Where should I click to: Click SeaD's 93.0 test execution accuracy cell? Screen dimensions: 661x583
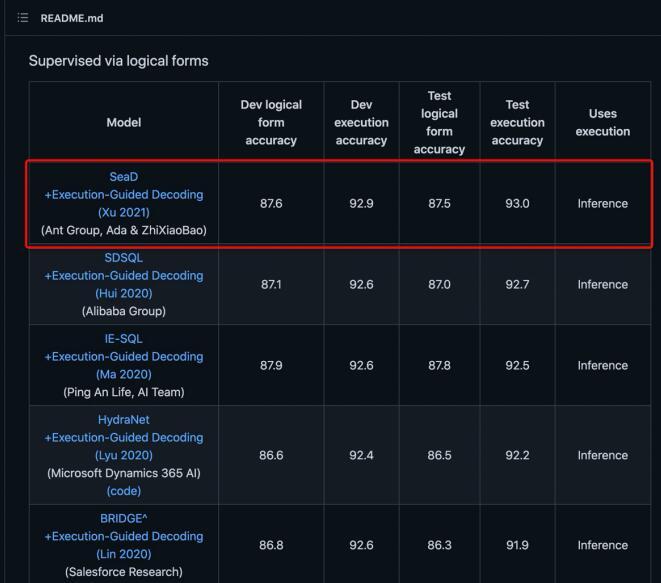517,204
